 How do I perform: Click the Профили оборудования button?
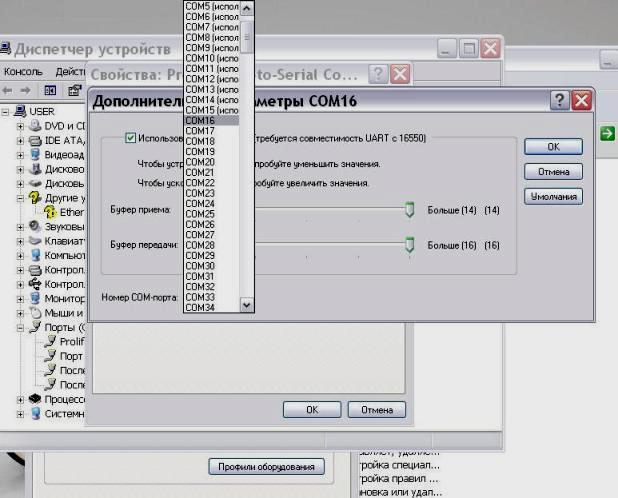[x=266, y=466]
